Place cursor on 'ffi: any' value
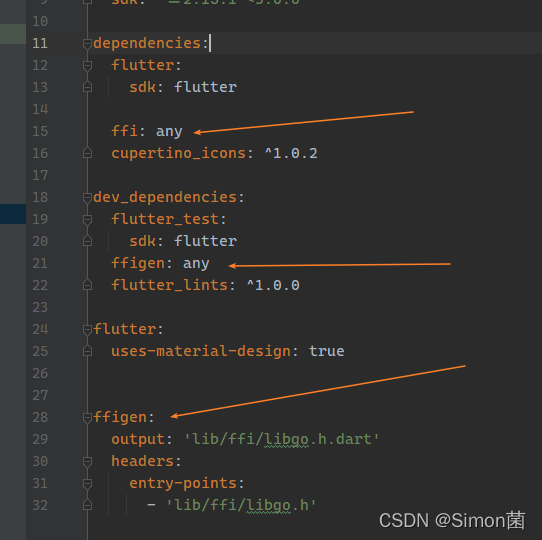This screenshot has width=542, height=540. tap(169, 132)
